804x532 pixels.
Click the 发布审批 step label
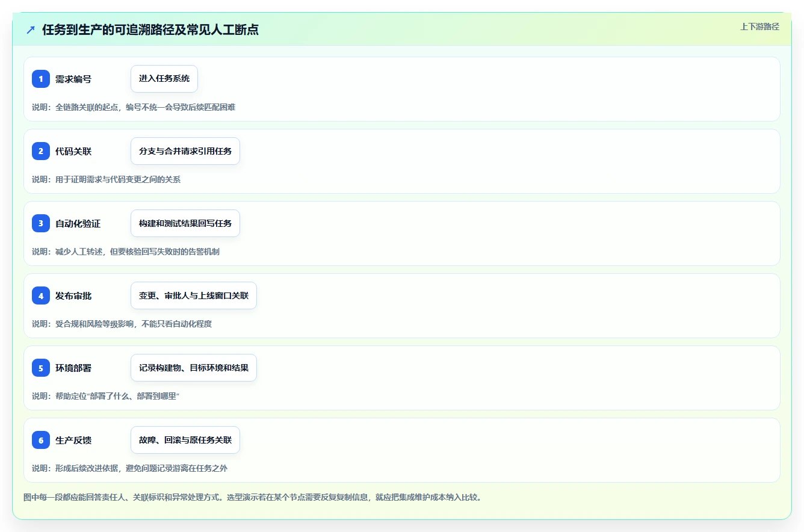(x=73, y=295)
